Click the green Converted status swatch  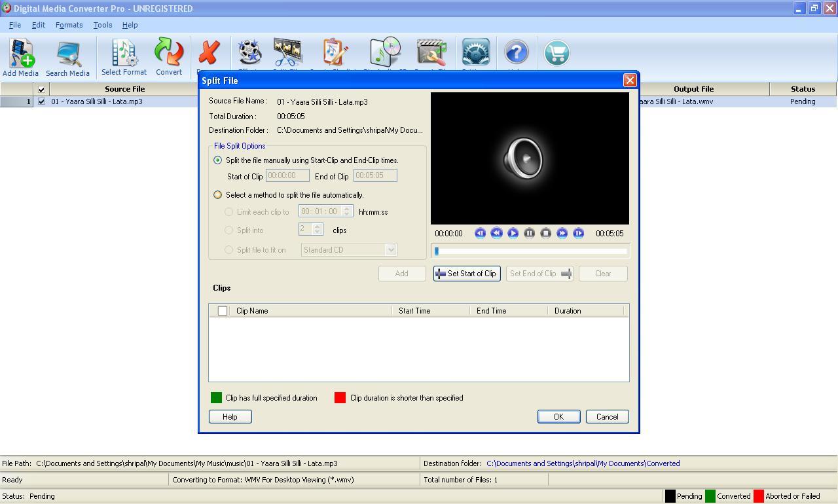(710, 496)
